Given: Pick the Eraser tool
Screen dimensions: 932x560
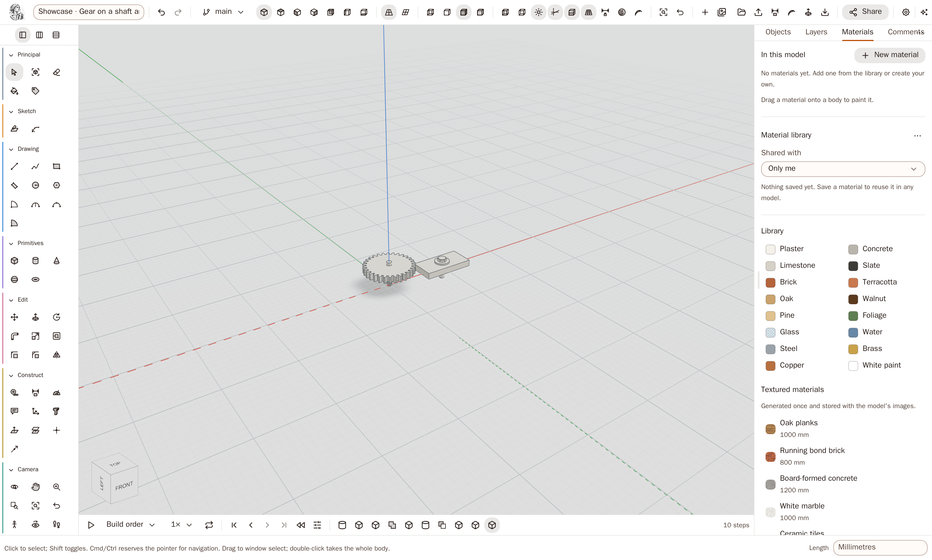Looking at the screenshot, I should (57, 72).
